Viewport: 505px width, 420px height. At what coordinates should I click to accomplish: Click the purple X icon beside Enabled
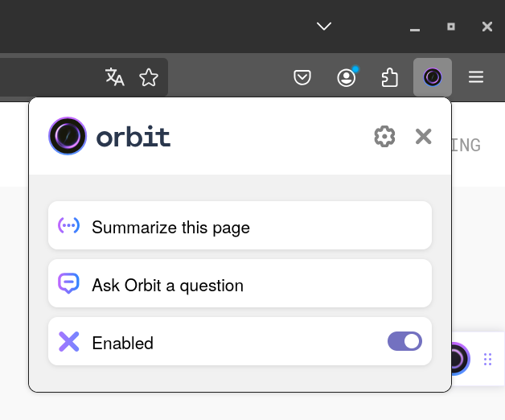point(69,341)
